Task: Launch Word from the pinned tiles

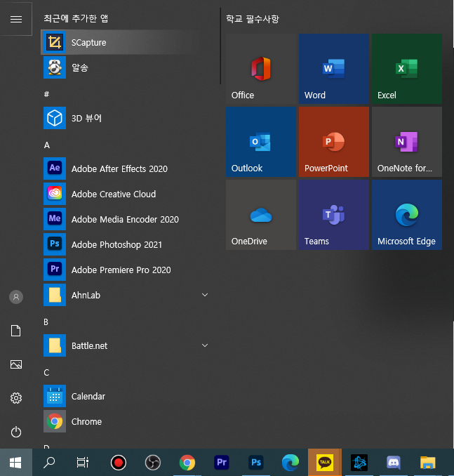Action: pyautogui.click(x=334, y=69)
